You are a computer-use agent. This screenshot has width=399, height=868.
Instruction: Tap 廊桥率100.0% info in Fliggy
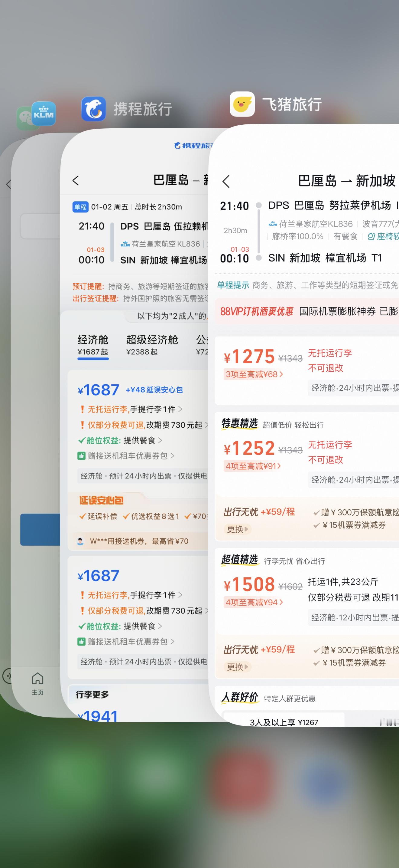[x=297, y=237]
